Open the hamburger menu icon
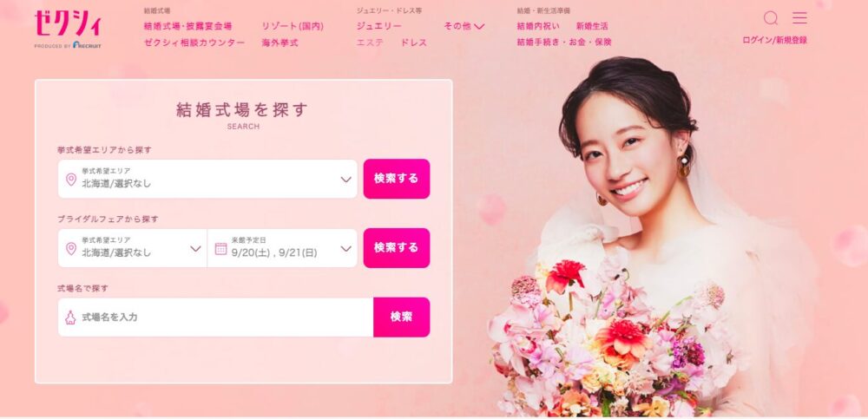 [799, 17]
